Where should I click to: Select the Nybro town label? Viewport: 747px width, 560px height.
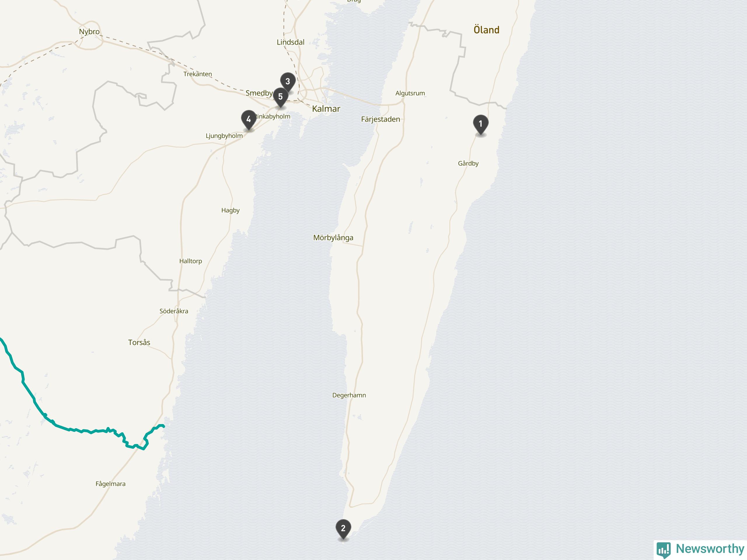[89, 32]
